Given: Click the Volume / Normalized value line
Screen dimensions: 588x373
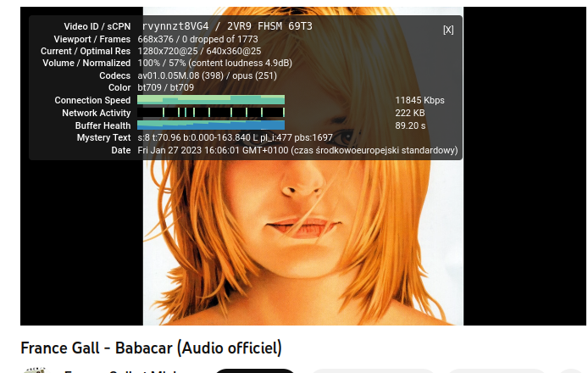Looking at the screenshot, I should (215, 63).
